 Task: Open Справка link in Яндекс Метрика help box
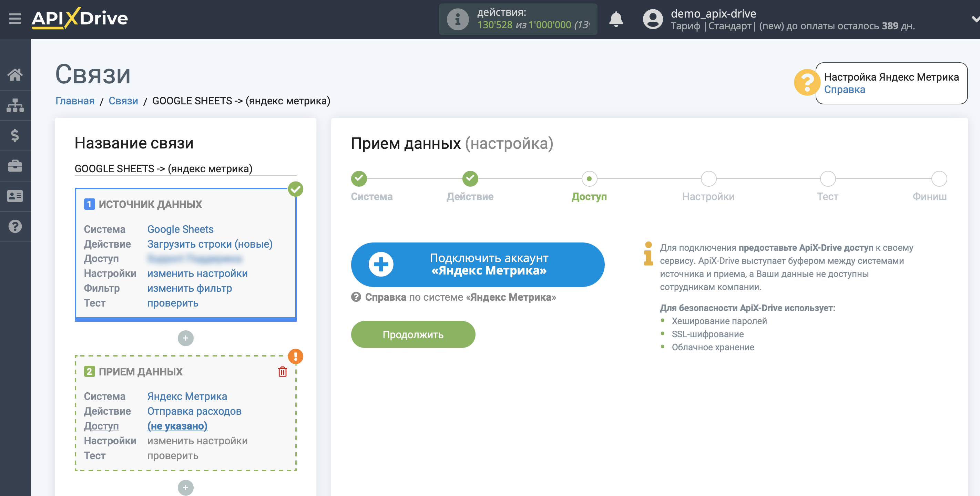tap(844, 90)
